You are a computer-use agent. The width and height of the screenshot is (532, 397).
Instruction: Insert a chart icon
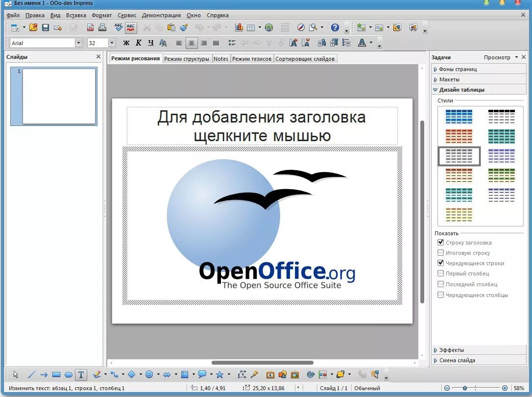point(239,27)
